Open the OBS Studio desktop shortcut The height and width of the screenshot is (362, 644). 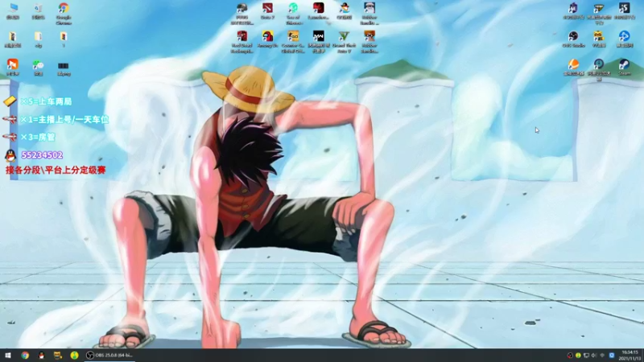pos(573,39)
